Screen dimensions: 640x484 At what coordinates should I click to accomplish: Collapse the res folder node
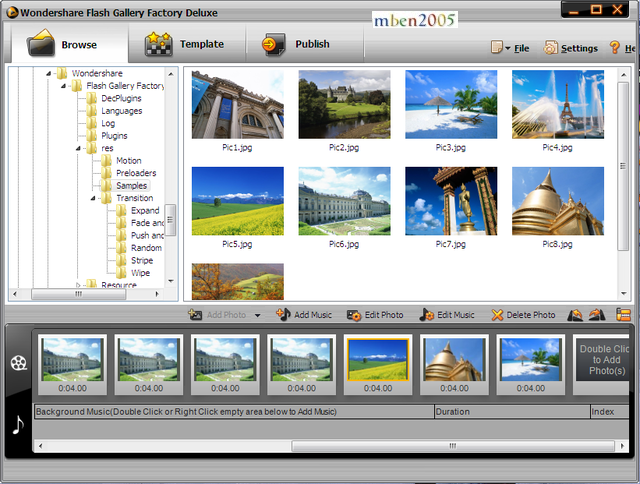coord(78,149)
